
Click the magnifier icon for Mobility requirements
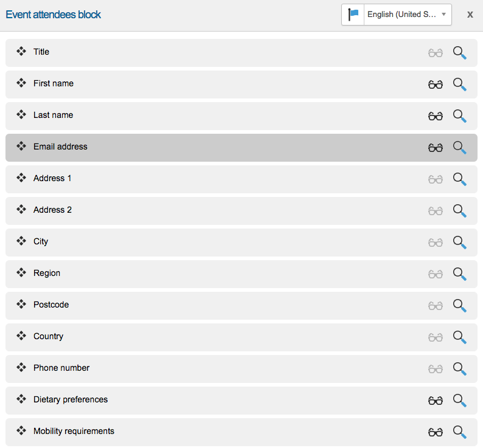[460, 432]
